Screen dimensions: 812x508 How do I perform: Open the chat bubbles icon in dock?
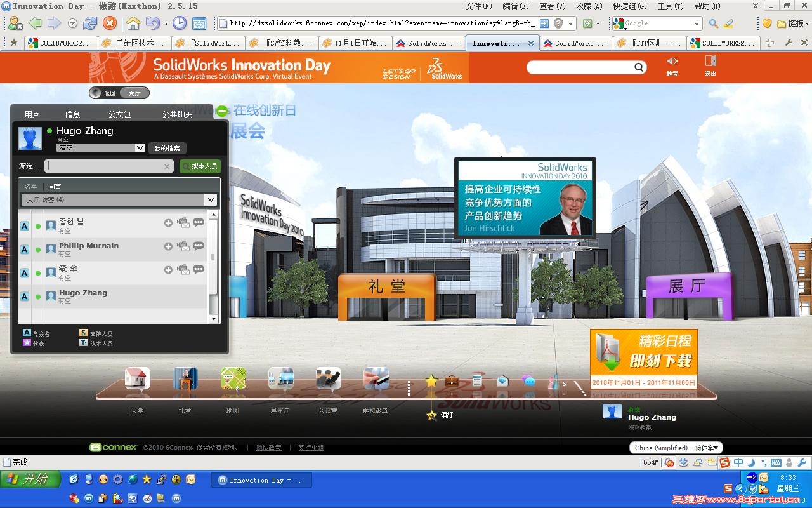point(528,381)
